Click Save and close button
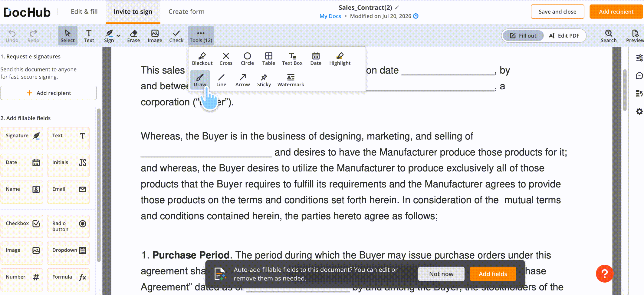This screenshot has height=295, width=644. [x=557, y=12]
